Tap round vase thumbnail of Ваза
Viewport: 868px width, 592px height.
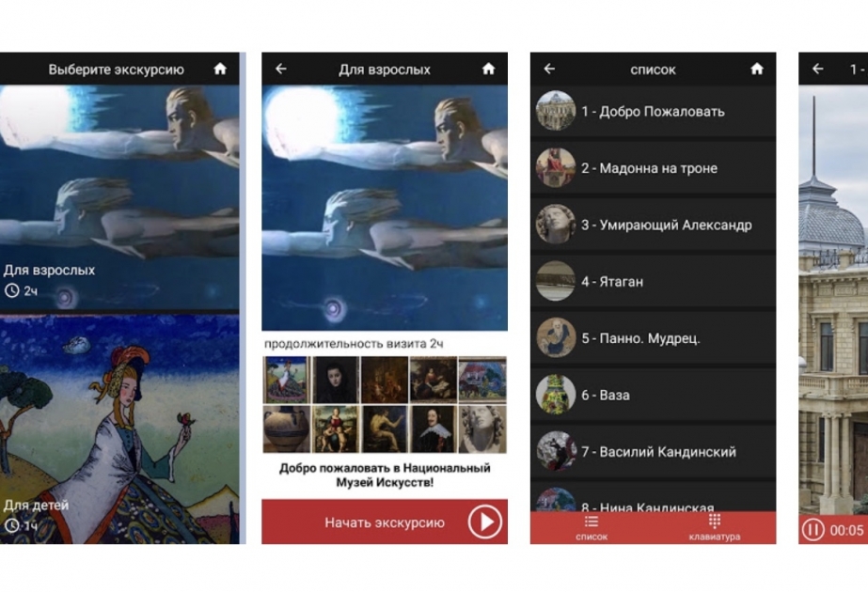click(556, 395)
